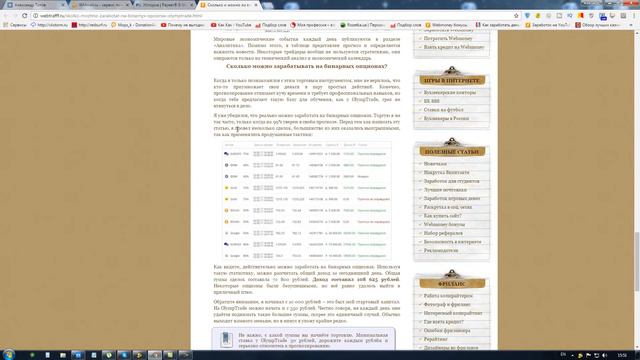Open sidebar link Фотограф и фриланс
The height and width of the screenshot is (360, 640).
pos(447,304)
